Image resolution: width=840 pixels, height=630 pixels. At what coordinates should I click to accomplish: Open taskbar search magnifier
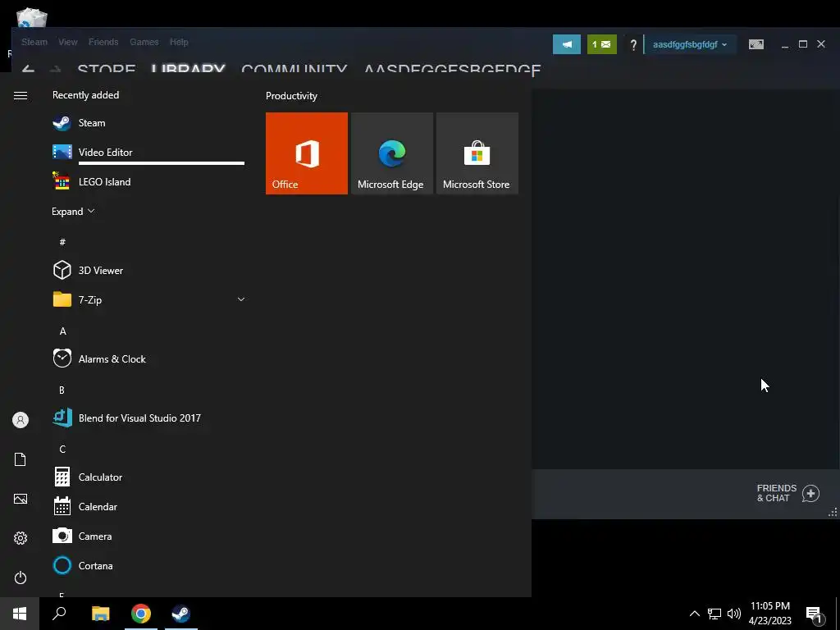[x=59, y=614]
